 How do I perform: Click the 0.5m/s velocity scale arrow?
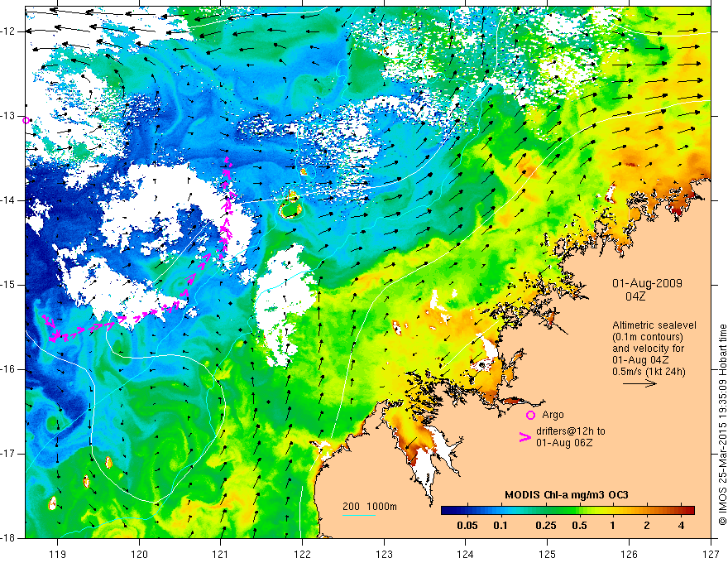[639, 383]
